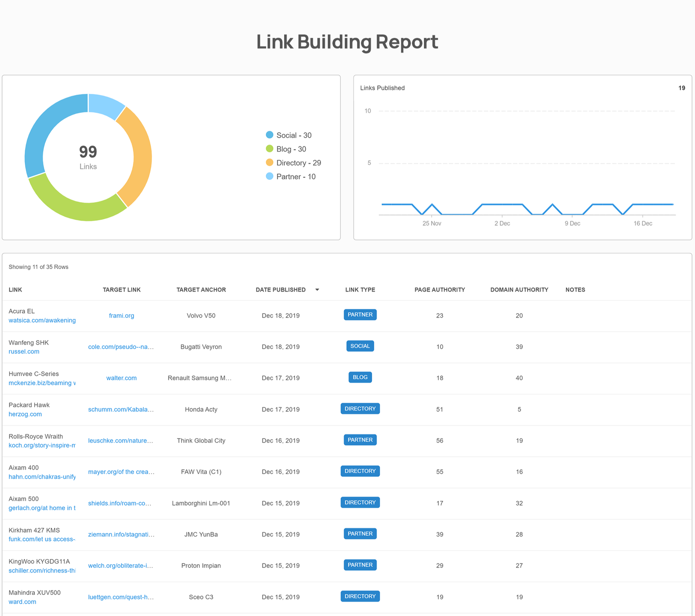
Task: Click the Volvo V50 target anchor cell
Action: click(201, 315)
